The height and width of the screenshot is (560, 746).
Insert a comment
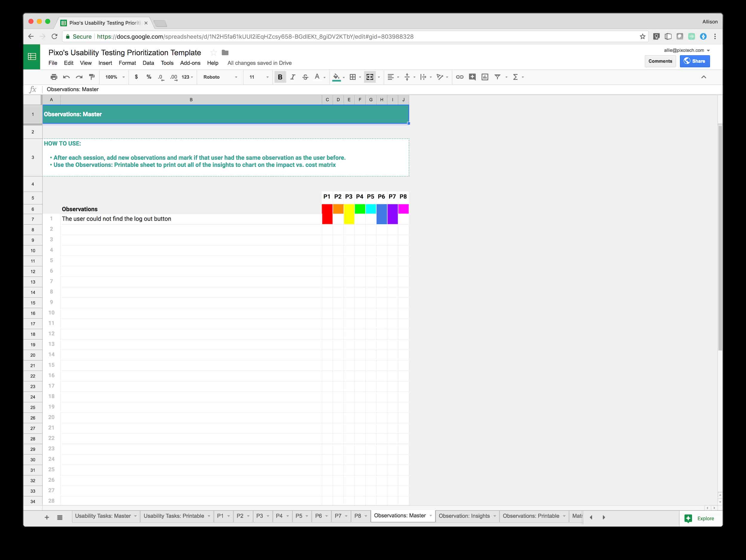pyautogui.click(x=472, y=77)
